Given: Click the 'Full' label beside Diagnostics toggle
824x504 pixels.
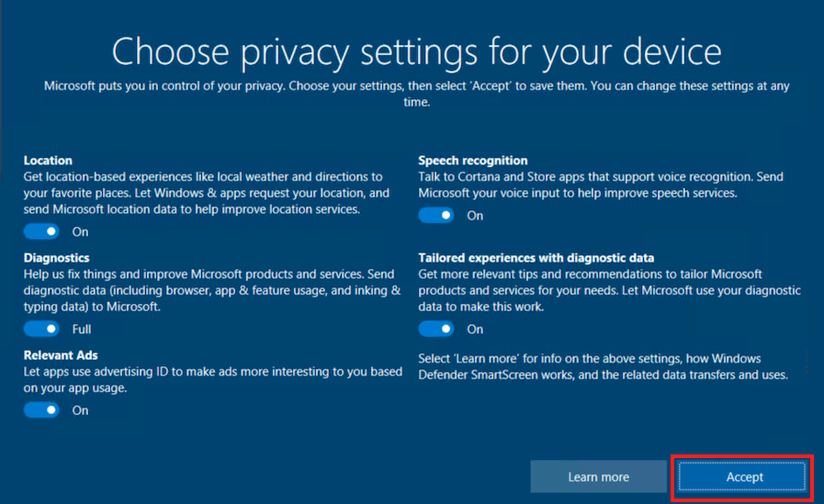Looking at the screenshot, I should pyautogui.click(x=82, y=330).
